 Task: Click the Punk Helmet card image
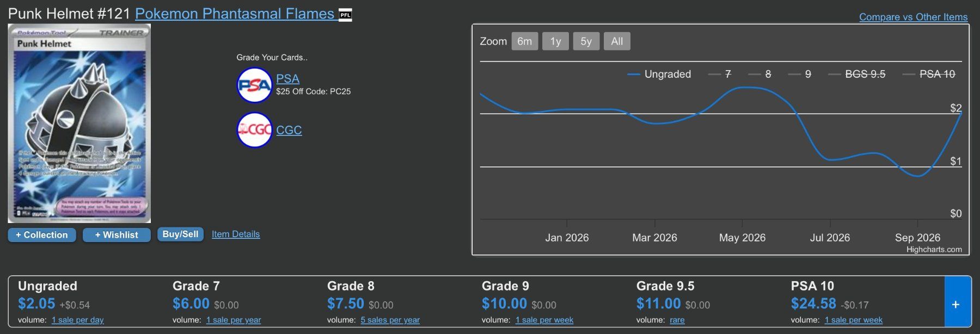[79, 123]
